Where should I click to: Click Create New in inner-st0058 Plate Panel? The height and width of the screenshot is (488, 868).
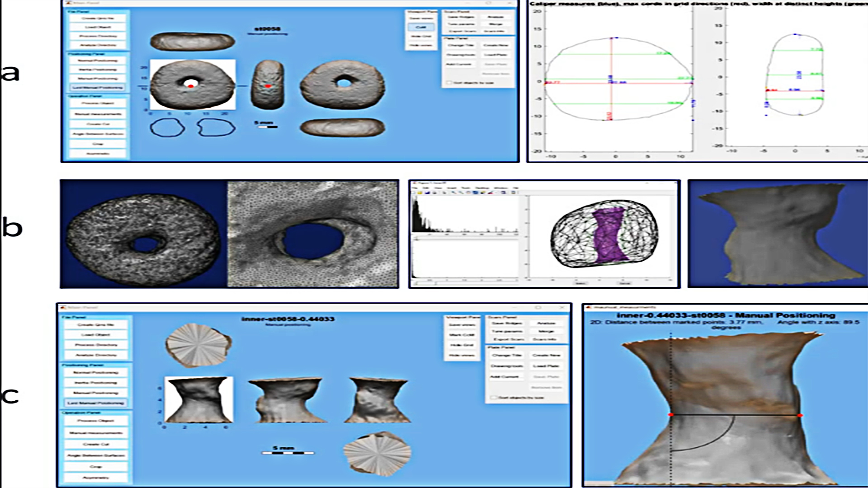click(546, 355)
